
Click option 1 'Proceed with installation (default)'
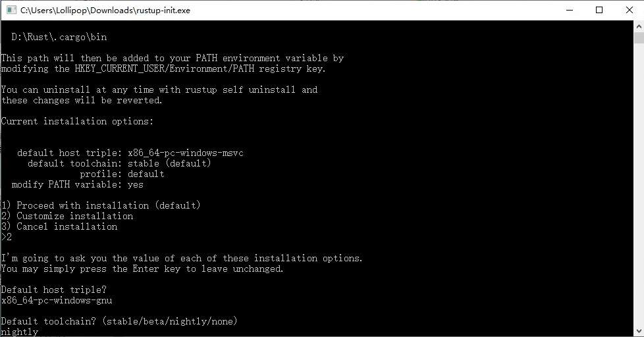101,206
